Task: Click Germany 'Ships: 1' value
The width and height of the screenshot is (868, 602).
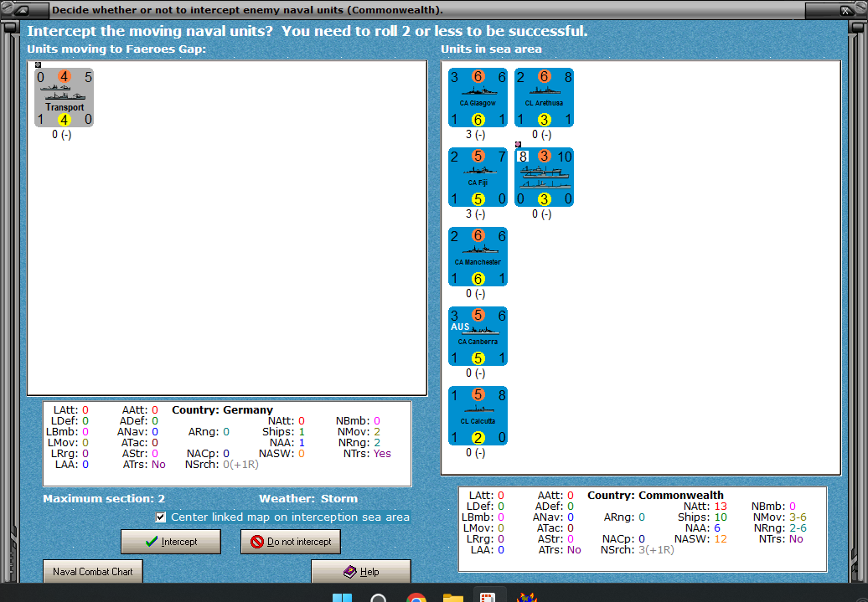Action: pos(283,432)
